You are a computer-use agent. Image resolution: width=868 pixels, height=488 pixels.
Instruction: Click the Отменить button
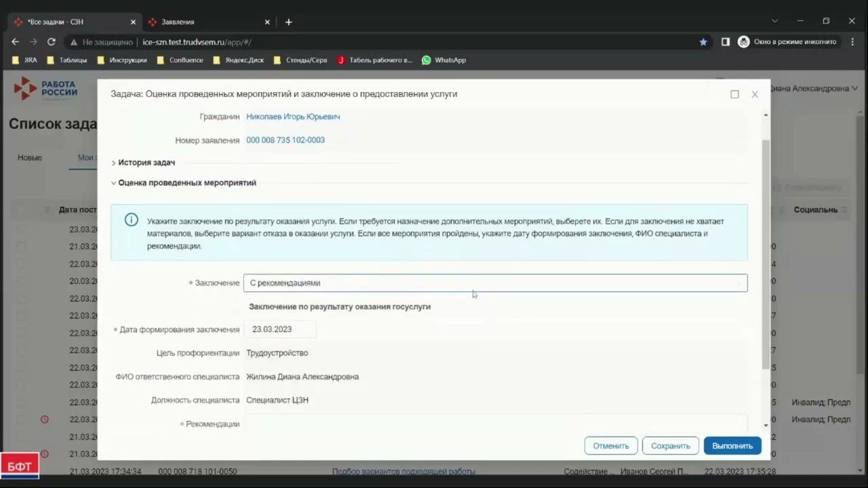pos(611,446)
